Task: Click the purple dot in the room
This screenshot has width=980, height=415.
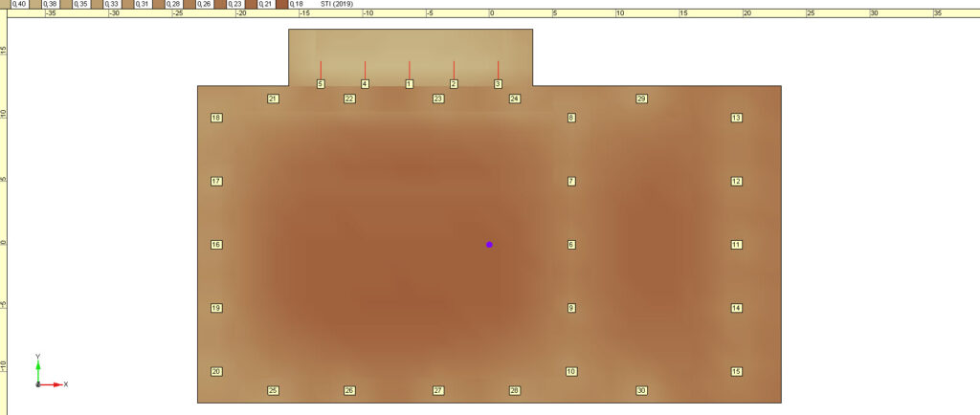Action: click(x=489, y=245)
